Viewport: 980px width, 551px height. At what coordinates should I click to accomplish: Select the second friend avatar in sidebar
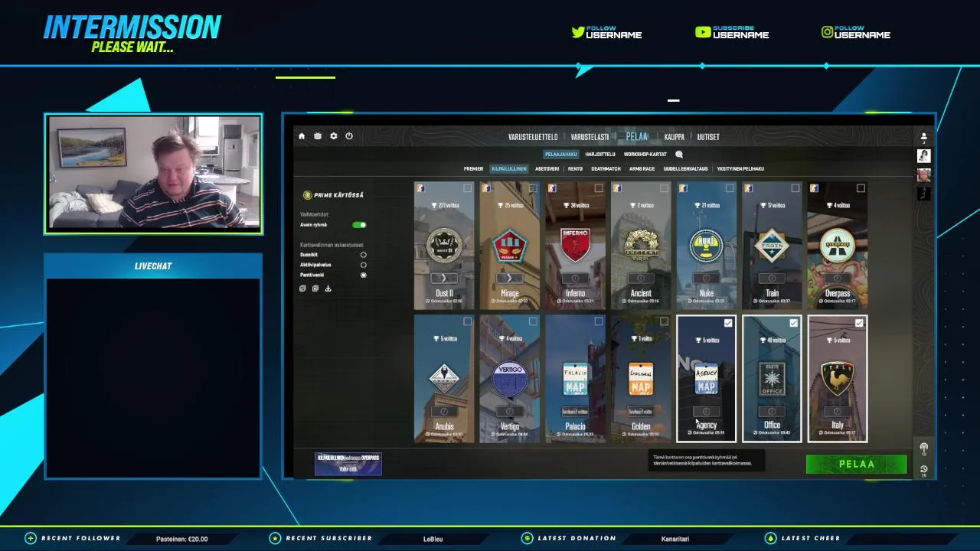(924, 175)
